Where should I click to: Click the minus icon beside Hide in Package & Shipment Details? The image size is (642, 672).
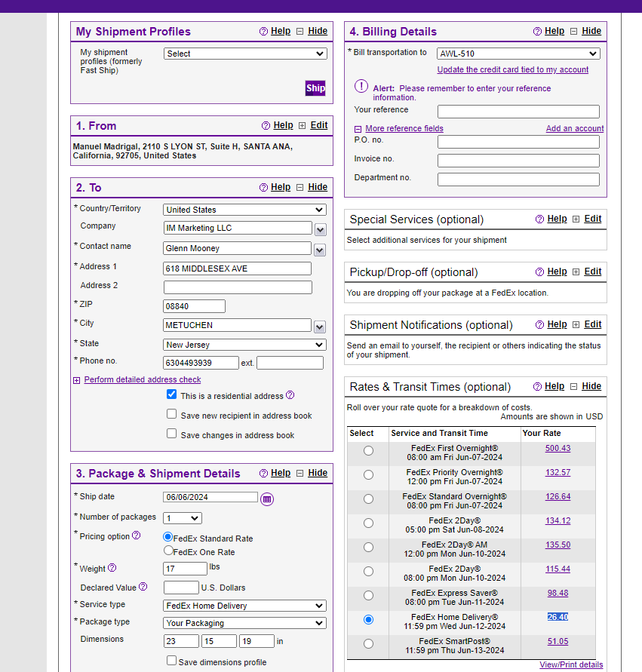[300, 473]
